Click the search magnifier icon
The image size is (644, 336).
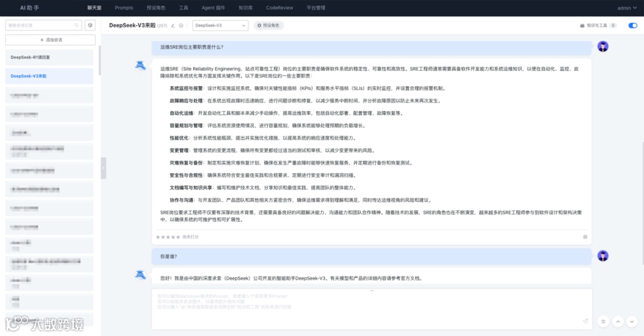(x=76, y=26)
